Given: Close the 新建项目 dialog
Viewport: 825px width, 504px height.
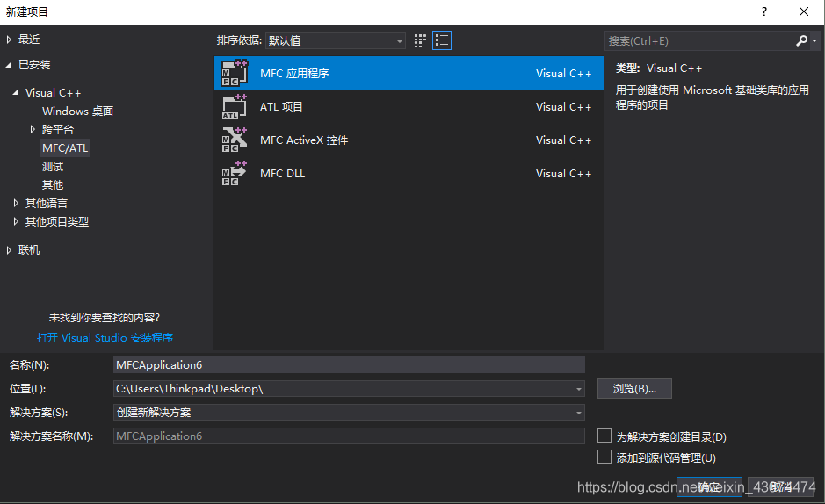Looking at the screenshot, I should pos(803,11).
